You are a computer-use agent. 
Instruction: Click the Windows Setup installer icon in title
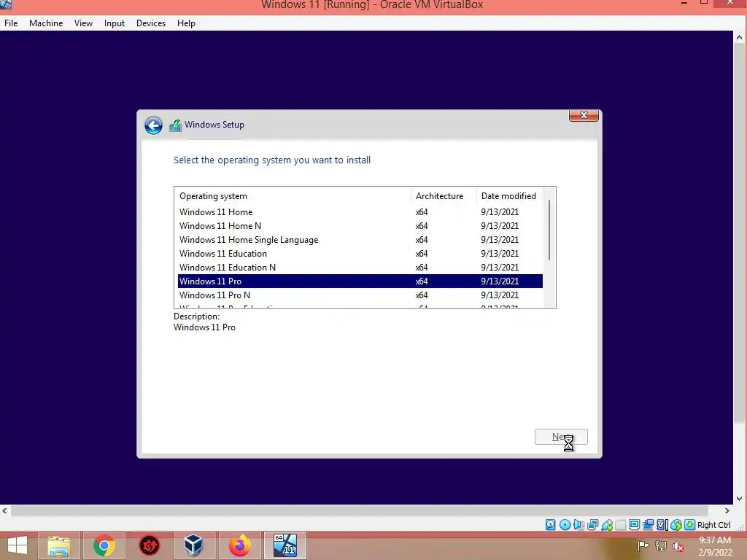coord(175,125)
